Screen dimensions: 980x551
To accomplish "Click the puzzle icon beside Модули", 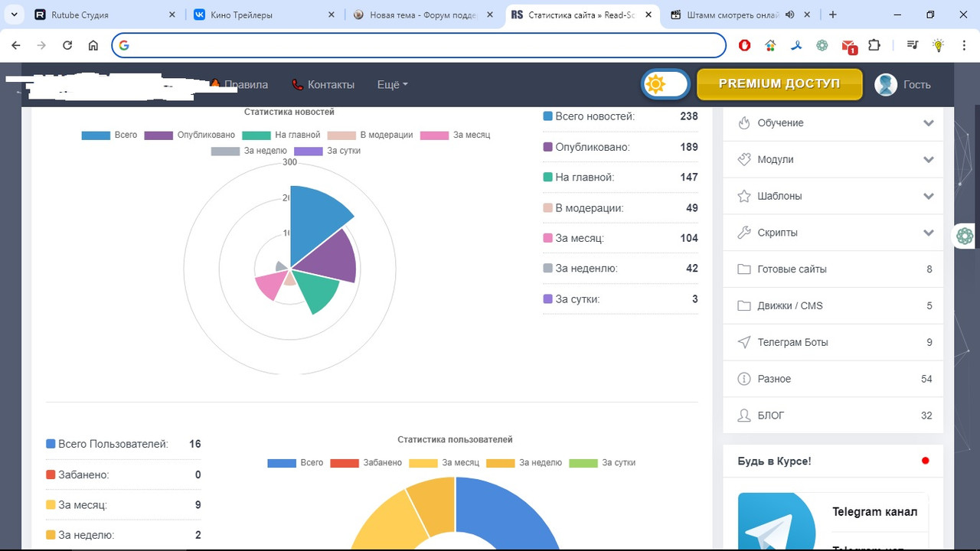I will (743, 159).
